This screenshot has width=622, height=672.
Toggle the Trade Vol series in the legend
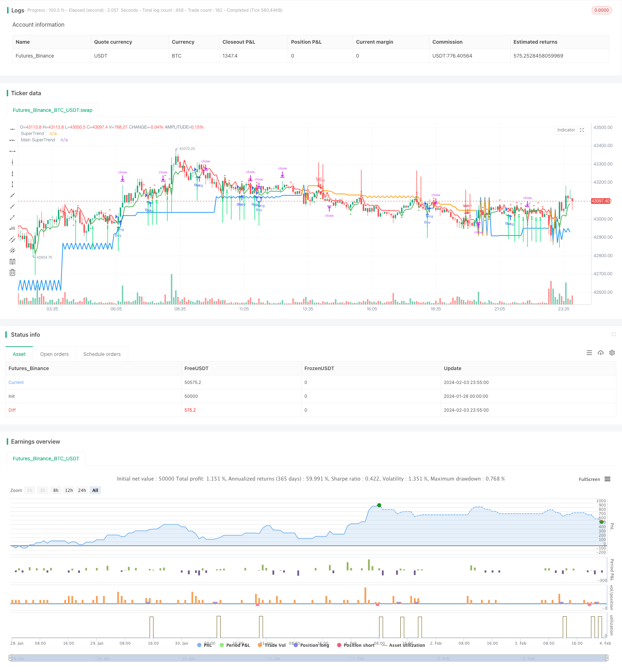(272, 645)
